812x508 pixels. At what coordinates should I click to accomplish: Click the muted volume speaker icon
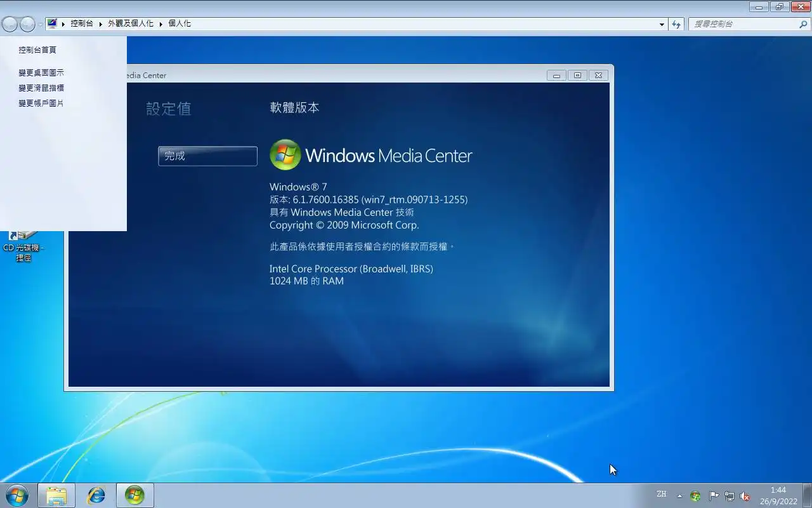coord(745,496)
